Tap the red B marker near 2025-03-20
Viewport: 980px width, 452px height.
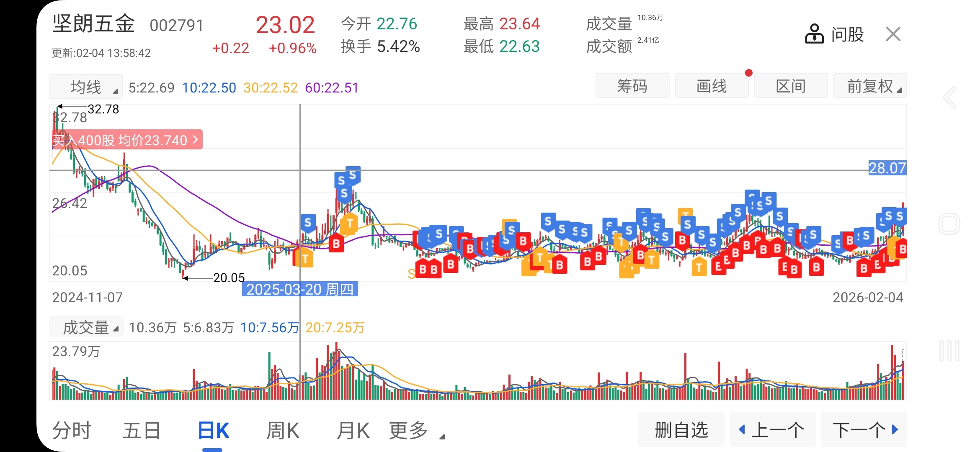pyautogui.click(x=336, y=244)
